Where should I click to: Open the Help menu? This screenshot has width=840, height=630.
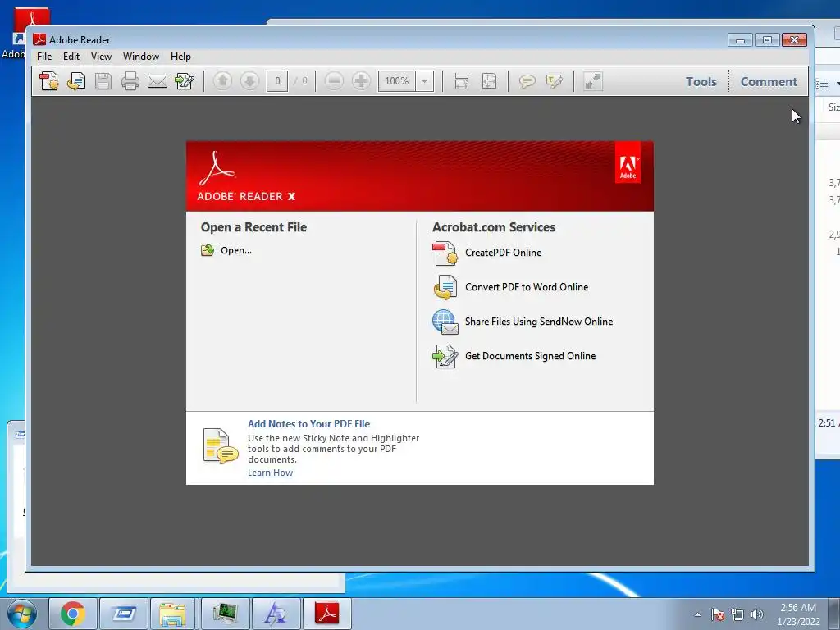tap(180, 57)
